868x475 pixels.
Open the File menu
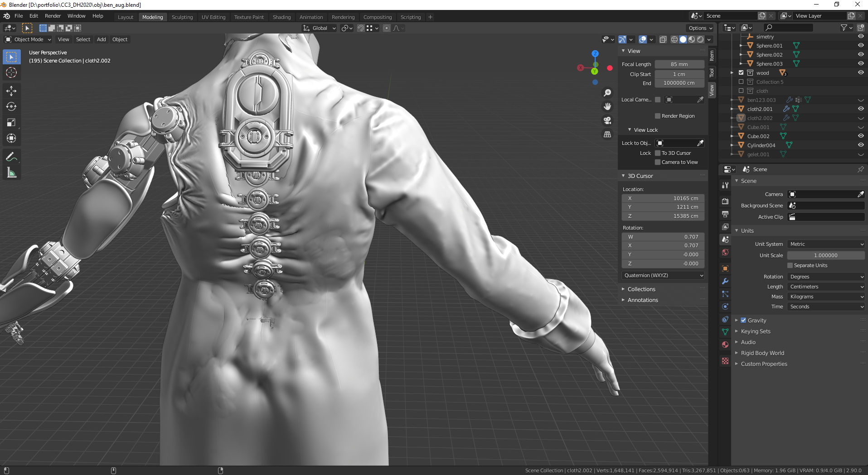(19, 16)
